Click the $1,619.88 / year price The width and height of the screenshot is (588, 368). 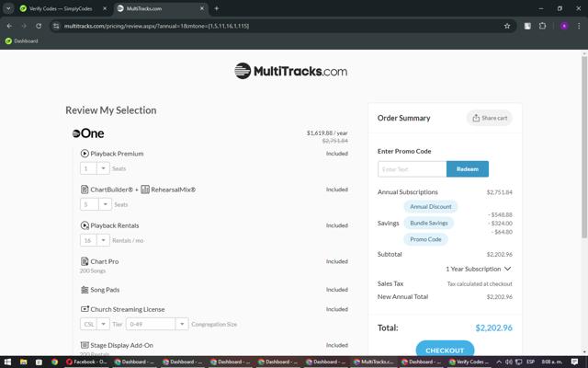click(327, 132)
